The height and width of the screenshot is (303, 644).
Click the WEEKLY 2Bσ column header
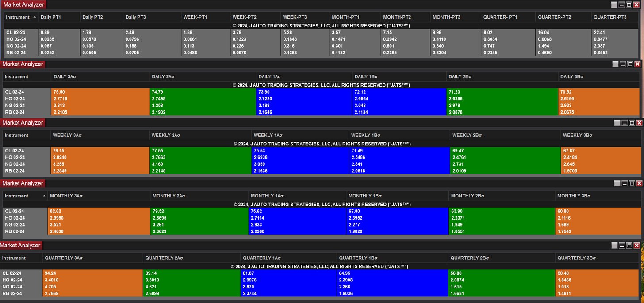coord(505,135)
